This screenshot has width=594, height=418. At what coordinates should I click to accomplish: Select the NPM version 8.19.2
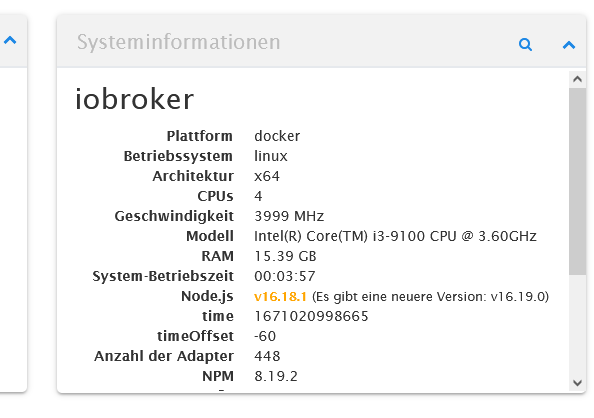[x=276, y=376]
